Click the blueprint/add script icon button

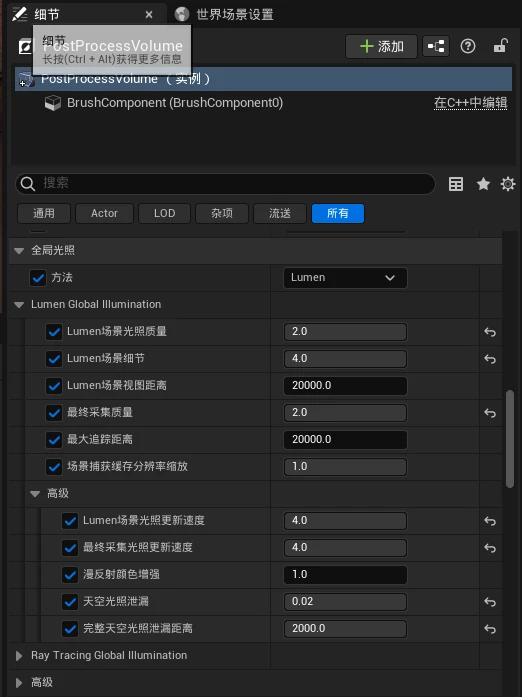coord(436,46)
